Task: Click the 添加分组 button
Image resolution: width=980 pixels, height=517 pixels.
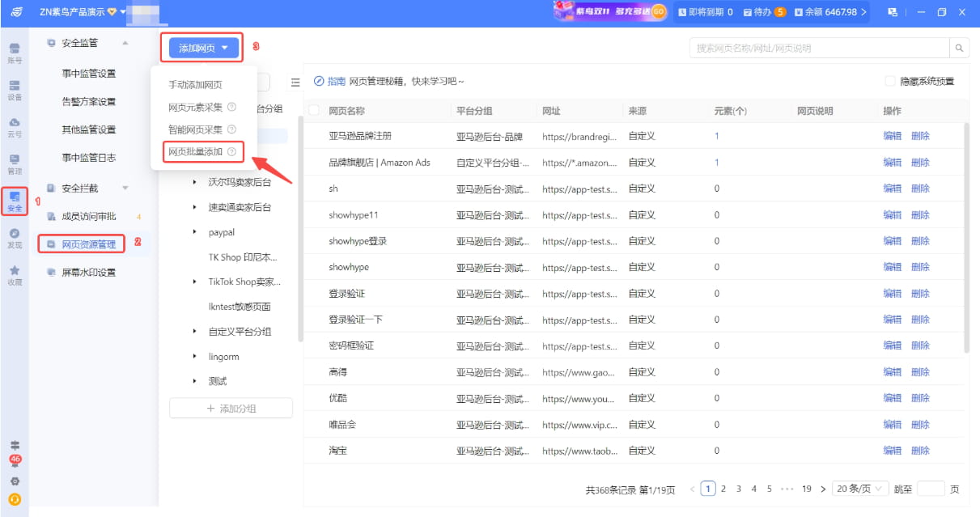Action: tap(231, 409)
